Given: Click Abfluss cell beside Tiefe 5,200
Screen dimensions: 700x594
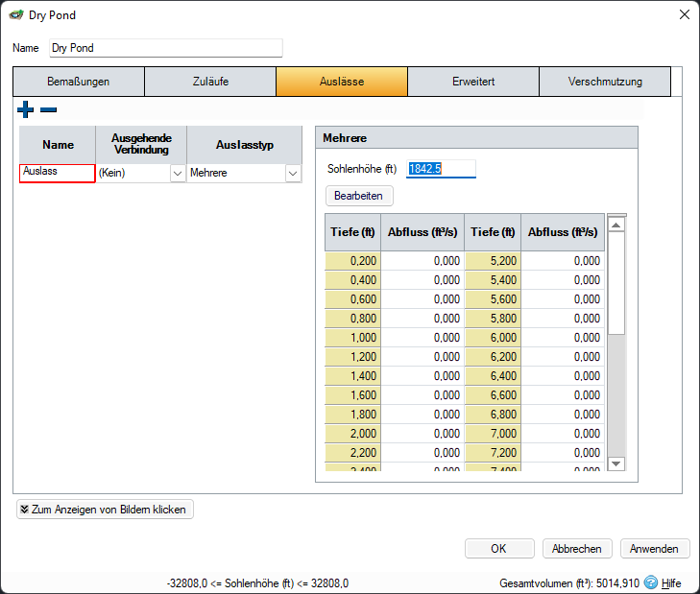Looking at the screenshot, I should (x=563, y=261).
